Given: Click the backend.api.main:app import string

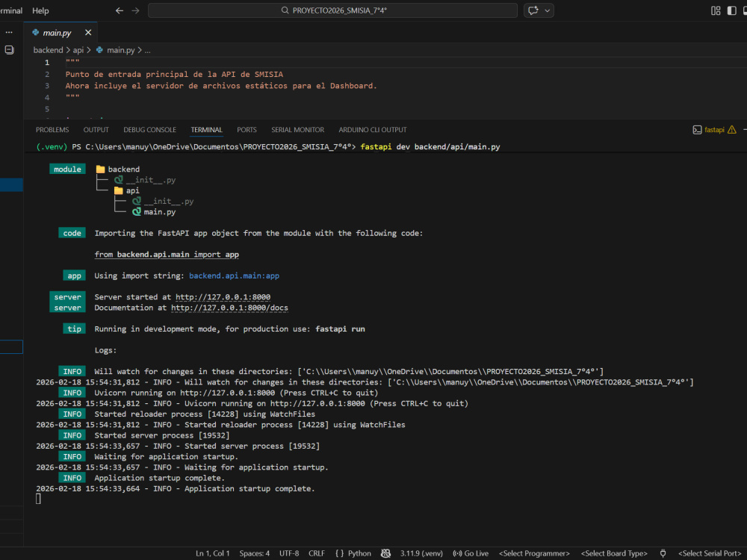Looking at the screenshot, I should coord(234,276).
